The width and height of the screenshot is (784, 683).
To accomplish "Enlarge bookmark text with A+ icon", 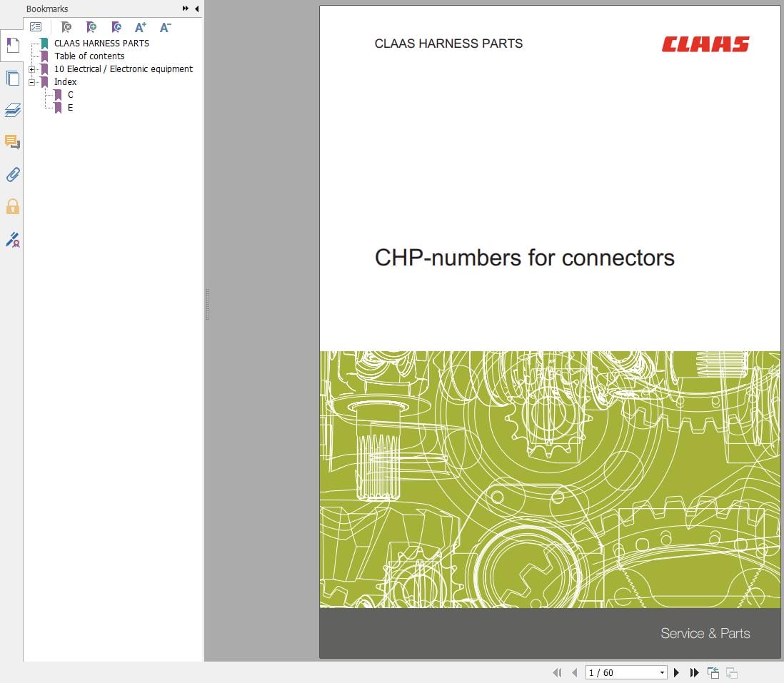I will (x=140, y=27).
